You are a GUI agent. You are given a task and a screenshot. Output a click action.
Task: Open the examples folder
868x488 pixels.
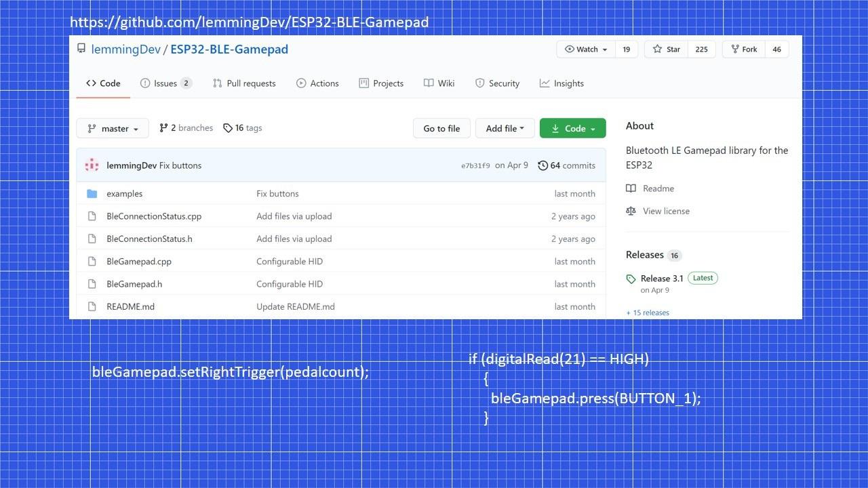click(x=125, y=194)
